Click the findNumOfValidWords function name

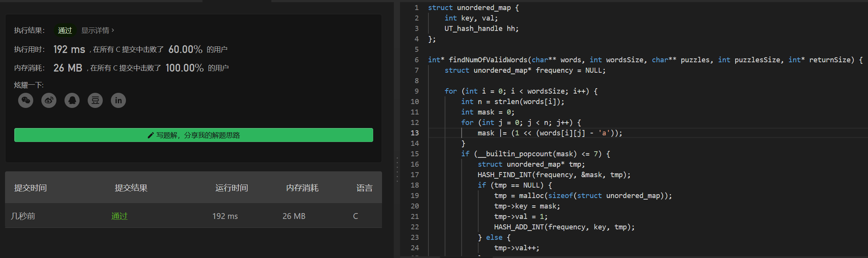(488, 60)
